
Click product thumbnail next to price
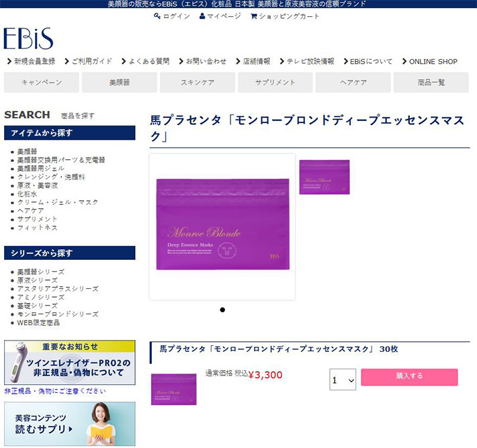click(x=174, y=390)
